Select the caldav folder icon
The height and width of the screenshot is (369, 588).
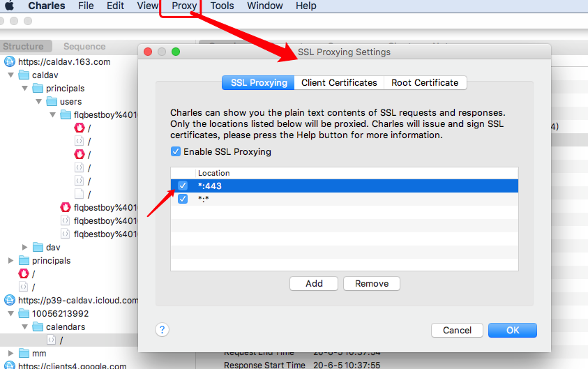[x=24, y=75]
